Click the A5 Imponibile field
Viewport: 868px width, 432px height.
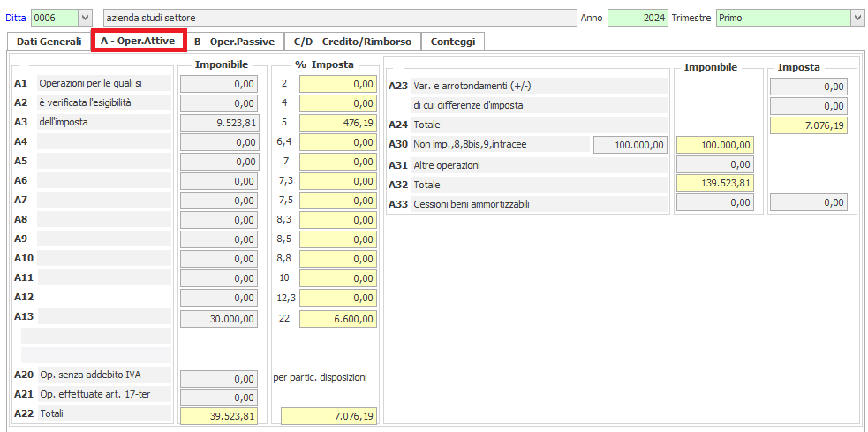(219, 162)
